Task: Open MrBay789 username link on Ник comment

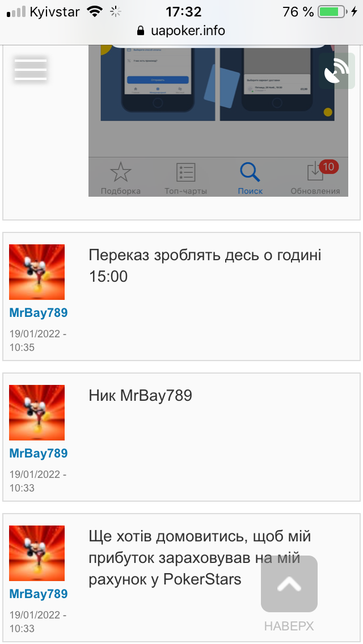Action: click(x=38, y=453)
